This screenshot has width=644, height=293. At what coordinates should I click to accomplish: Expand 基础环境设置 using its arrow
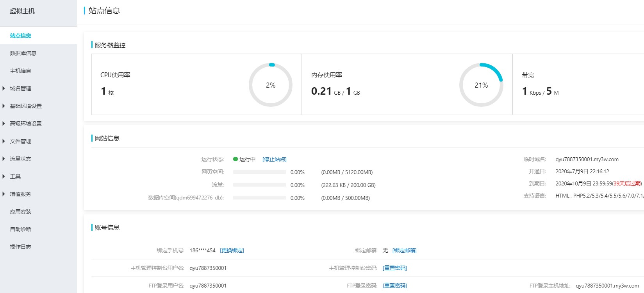pyautogui.click(x=4, y=106)
